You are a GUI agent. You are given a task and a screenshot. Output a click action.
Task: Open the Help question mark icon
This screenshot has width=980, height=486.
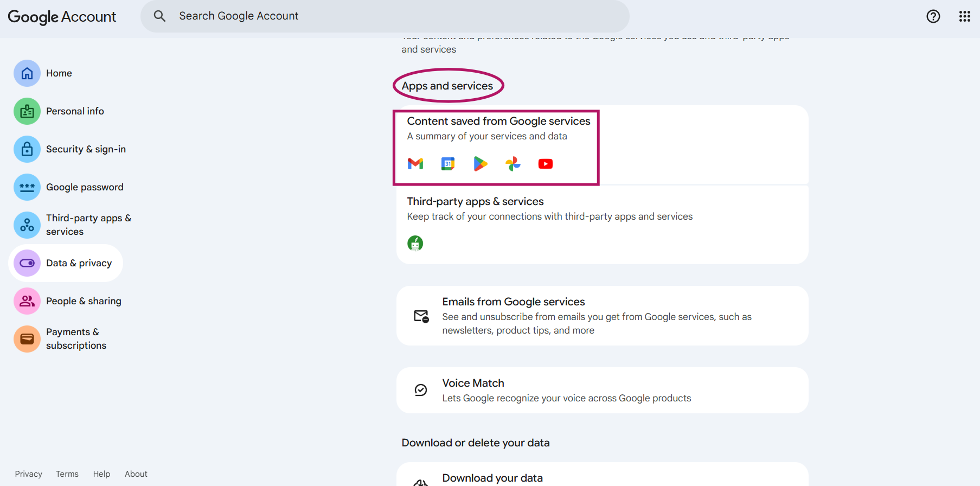[x=933, y=16]
